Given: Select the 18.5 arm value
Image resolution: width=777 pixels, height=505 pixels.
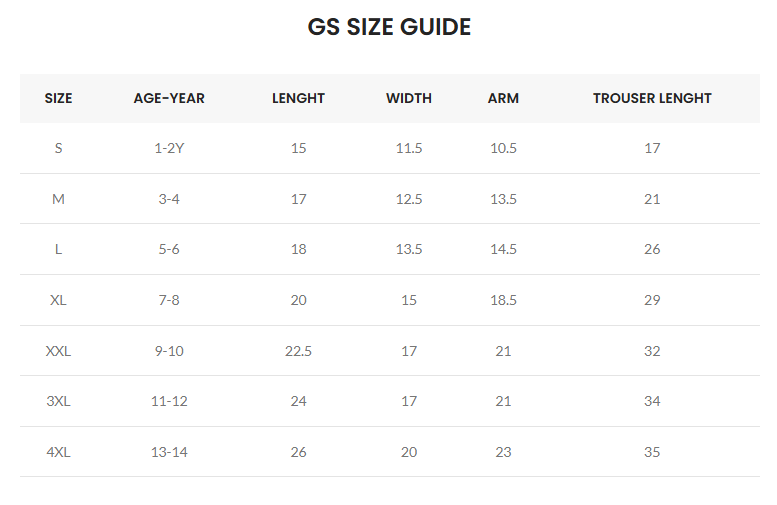Looking at the screenshot, I should [503, 300].
